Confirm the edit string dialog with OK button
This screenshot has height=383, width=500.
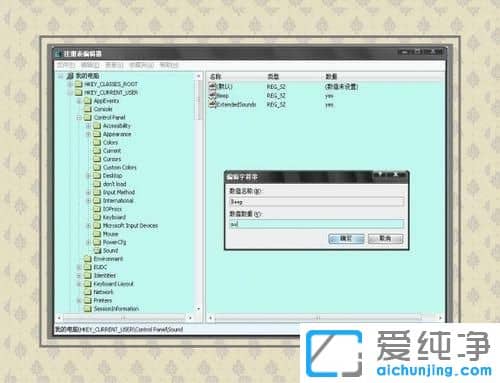[x=346, y=238]
